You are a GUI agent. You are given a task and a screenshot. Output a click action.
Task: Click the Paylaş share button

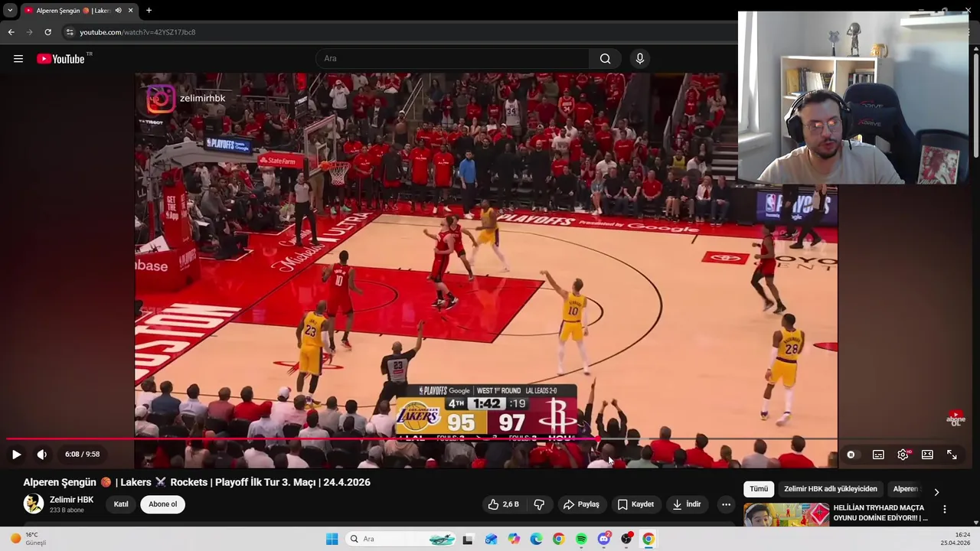[581, 504]
